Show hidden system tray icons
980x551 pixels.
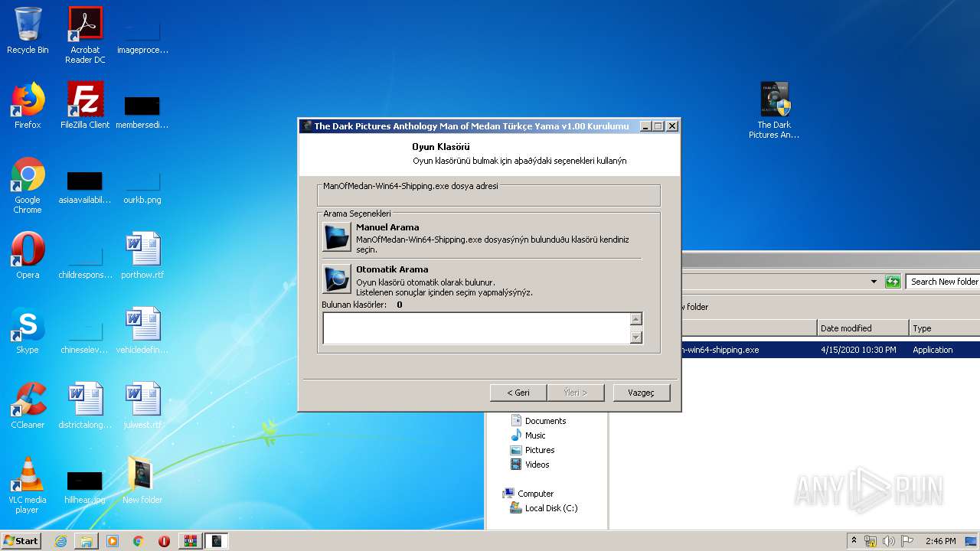854,540
